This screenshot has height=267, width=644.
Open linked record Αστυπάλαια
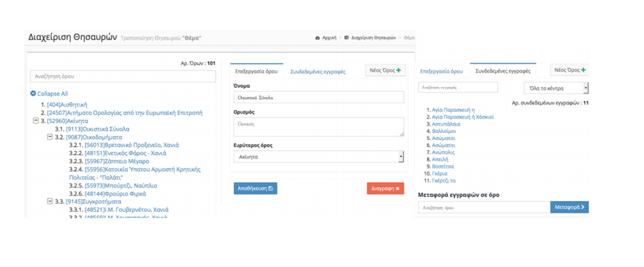(446, 124)
